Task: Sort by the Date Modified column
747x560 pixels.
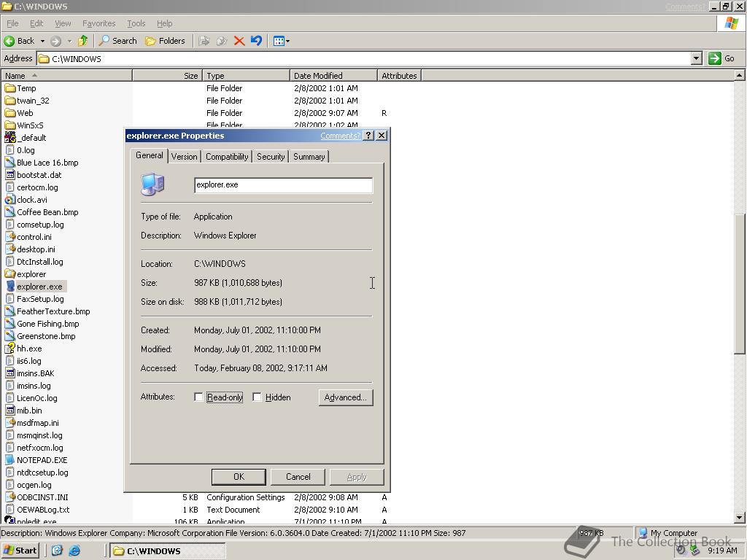Action: pyautogui.click(x=333, y=76)
